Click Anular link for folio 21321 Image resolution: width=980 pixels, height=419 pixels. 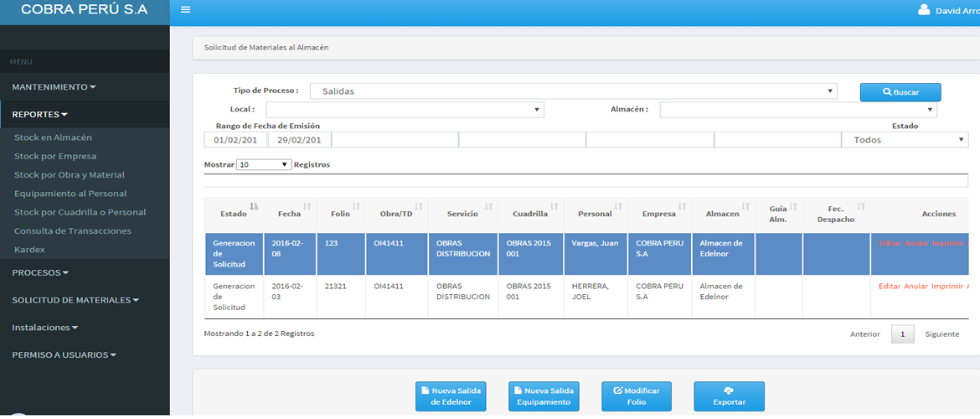(x=916, y=287)
